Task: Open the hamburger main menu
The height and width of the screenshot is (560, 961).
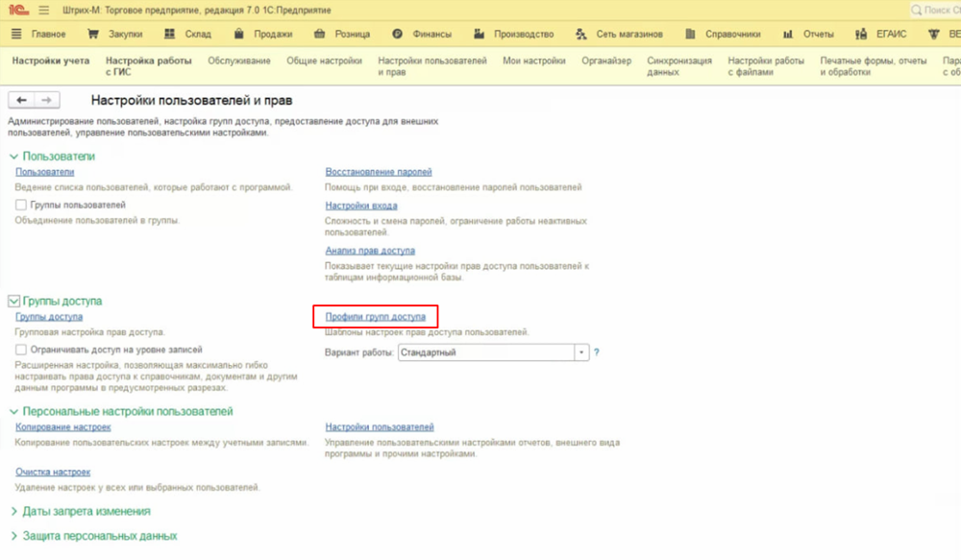Action: (x=43, y=11)
